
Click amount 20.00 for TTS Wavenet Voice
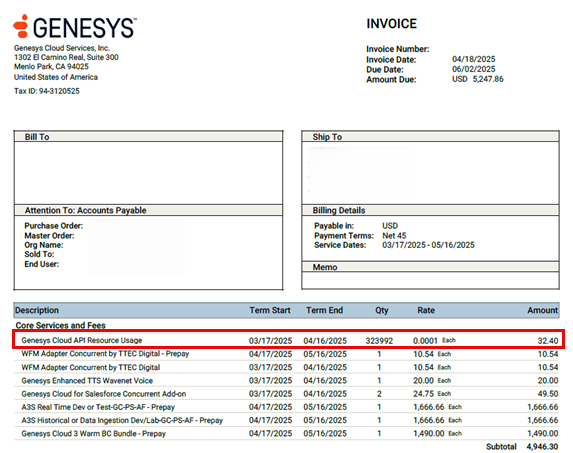548,381
